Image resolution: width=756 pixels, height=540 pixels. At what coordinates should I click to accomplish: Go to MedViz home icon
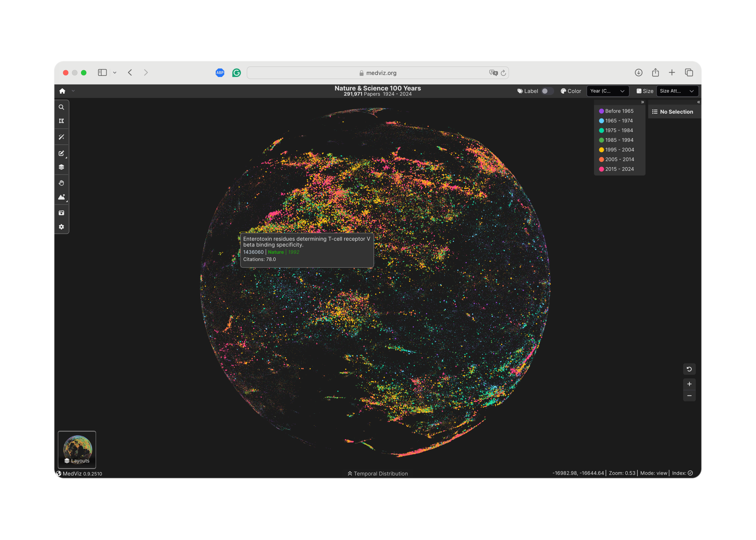tap(62, 91)
